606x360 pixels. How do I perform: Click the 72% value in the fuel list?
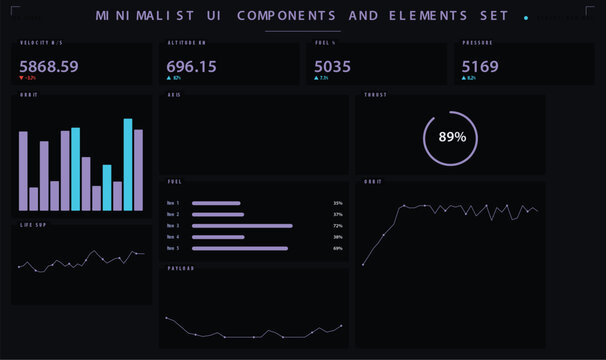(x=338, y=226)
